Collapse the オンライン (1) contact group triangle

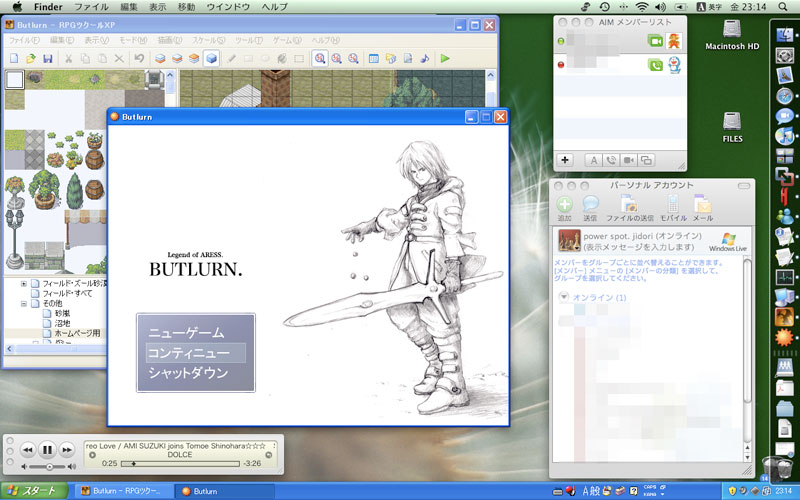(x=564, y=297)
